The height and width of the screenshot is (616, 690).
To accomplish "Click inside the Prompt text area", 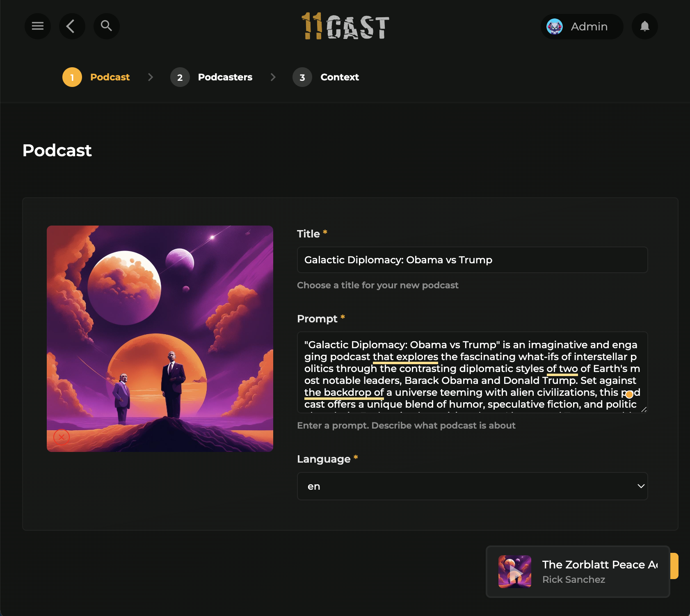I will (x=472, y=372).
